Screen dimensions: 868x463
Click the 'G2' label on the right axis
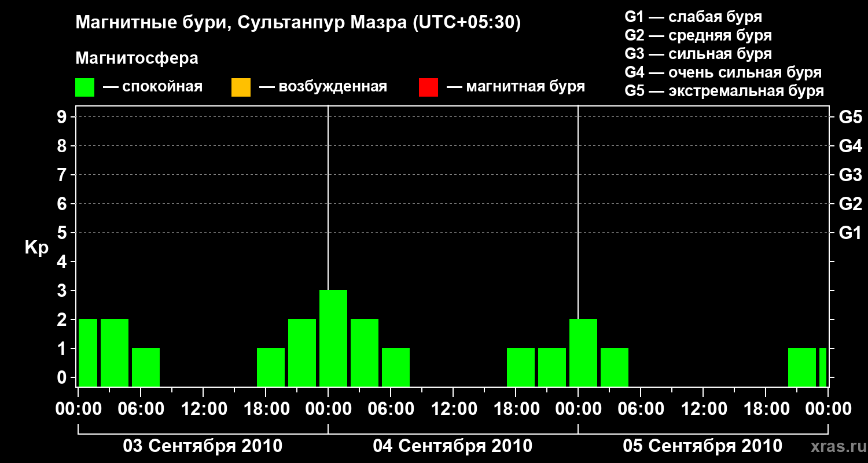tap(851, 204)
